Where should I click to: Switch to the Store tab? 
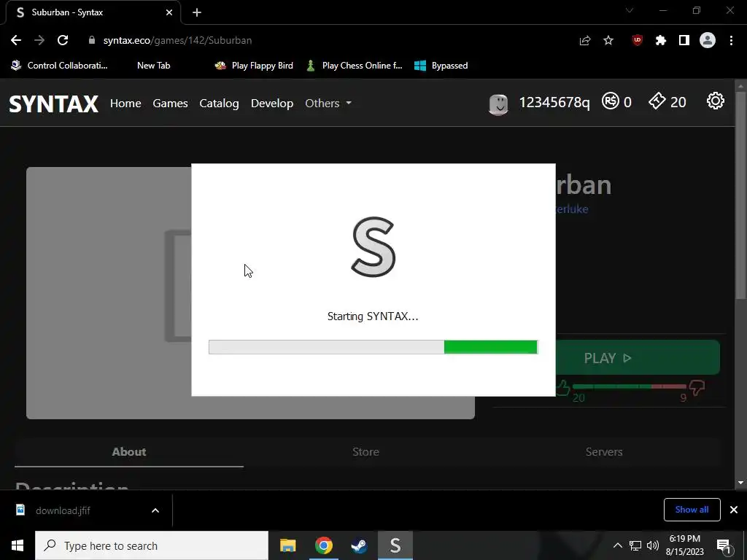click(x=366, y=452)
